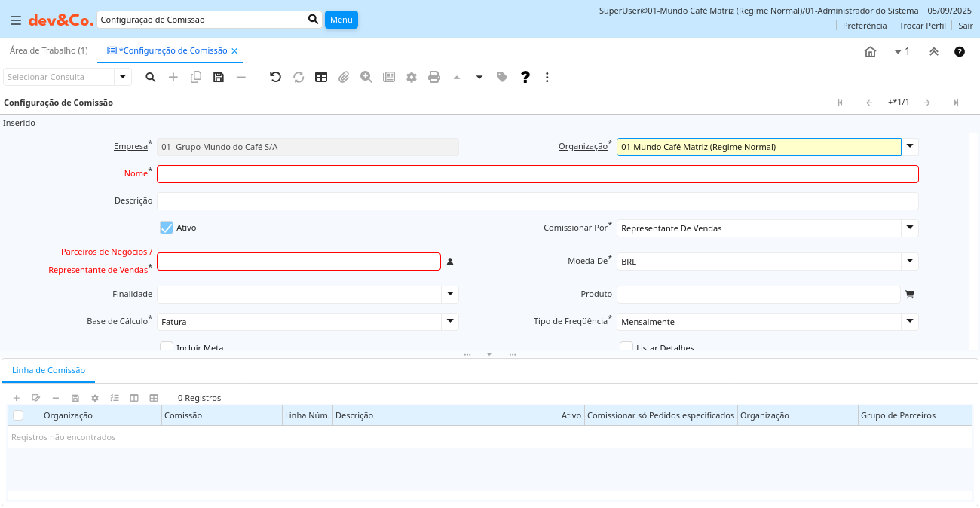Switch to Área de Trabalho tab

(x=48, y=50)
